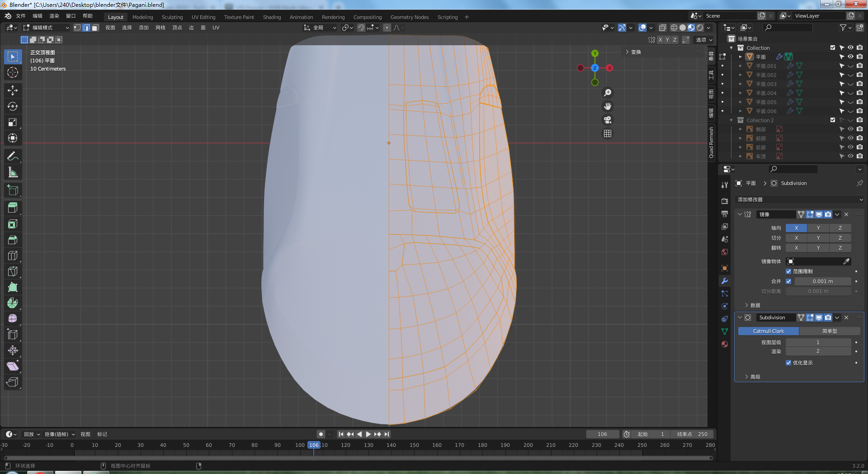Viewport: 868px width, 474px height.
Task: Switch to wireframe viewport shading
Action: 674,28
